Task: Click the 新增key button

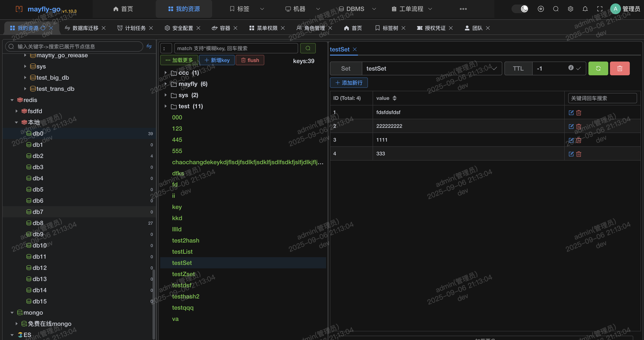Action: tap(217, 60)
